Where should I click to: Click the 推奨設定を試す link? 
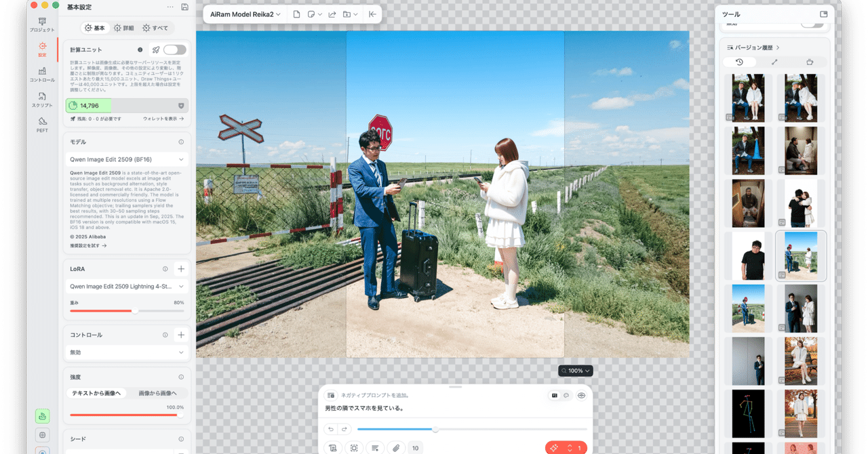click(88, 246)
